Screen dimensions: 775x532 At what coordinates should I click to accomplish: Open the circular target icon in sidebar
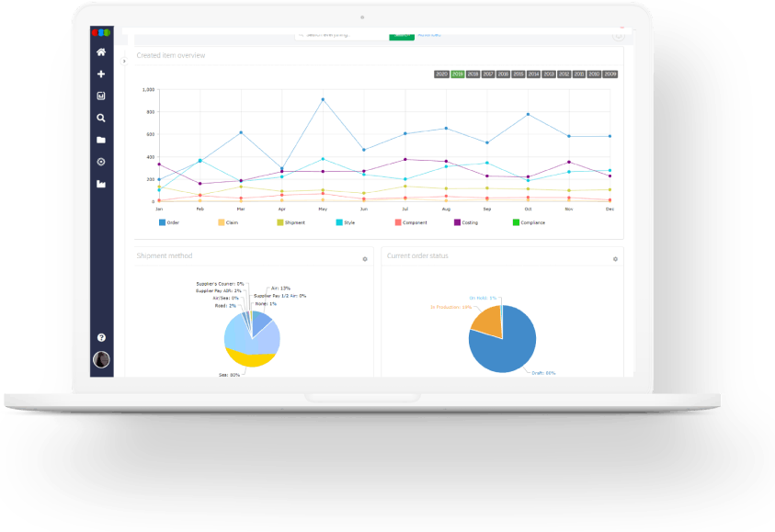pyautogui.click(x=101, y=162)
